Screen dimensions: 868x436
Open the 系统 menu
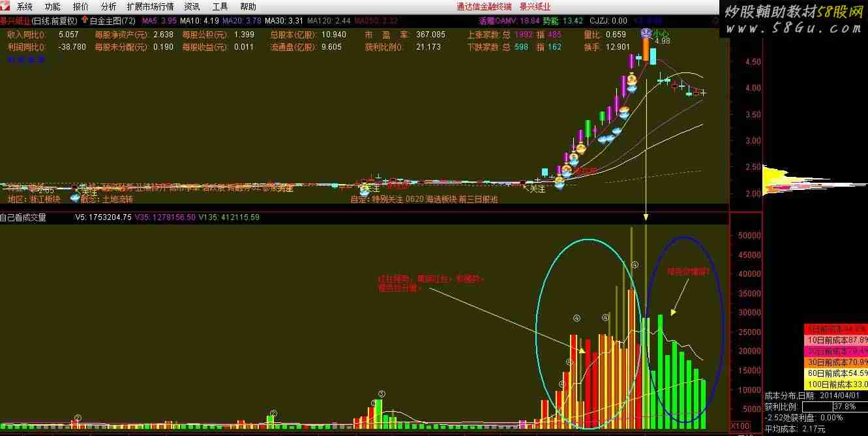click(25, 7)
